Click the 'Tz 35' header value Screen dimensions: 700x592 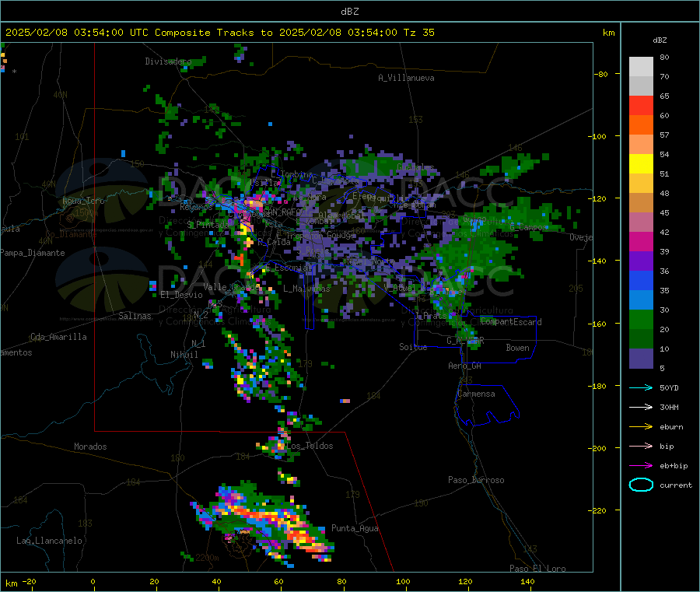[x=418, y=32]
